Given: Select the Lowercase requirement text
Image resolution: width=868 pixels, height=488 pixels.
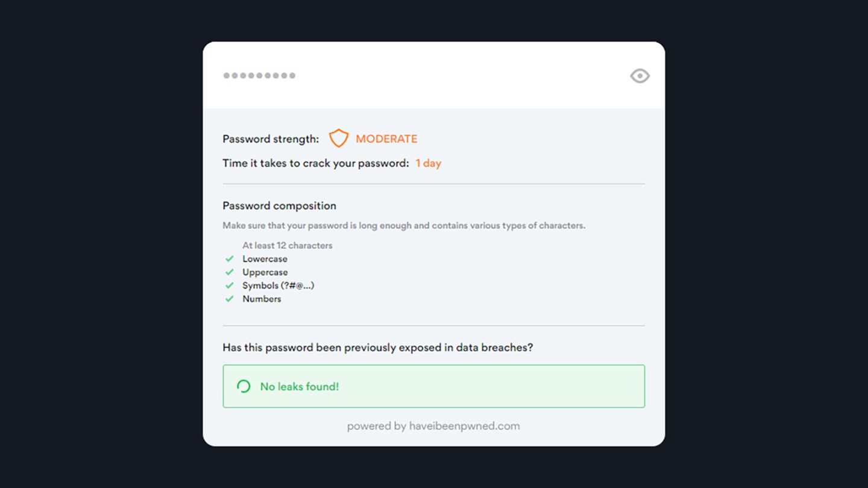Looking at the screenshot, I should click(264, 258).
